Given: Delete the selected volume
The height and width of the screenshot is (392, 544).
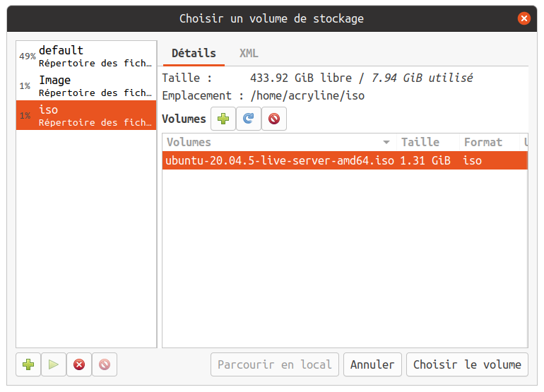Looking at the screenshot, I should [x=274, y=119].
